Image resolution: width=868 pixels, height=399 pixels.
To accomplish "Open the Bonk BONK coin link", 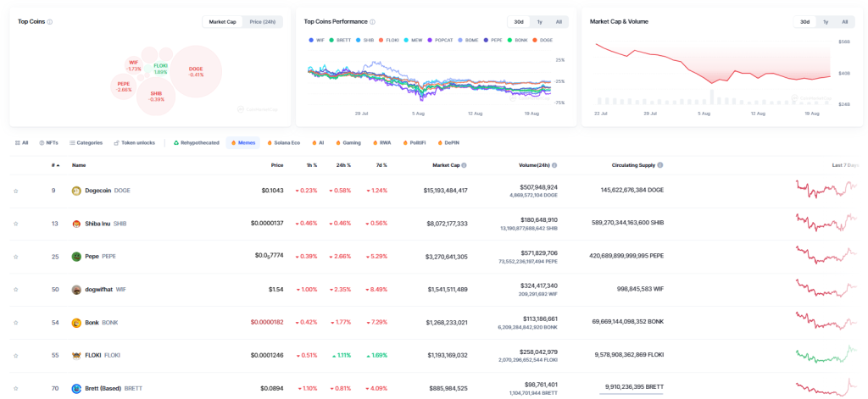I will pyautogui.click(x=102, y=323).
